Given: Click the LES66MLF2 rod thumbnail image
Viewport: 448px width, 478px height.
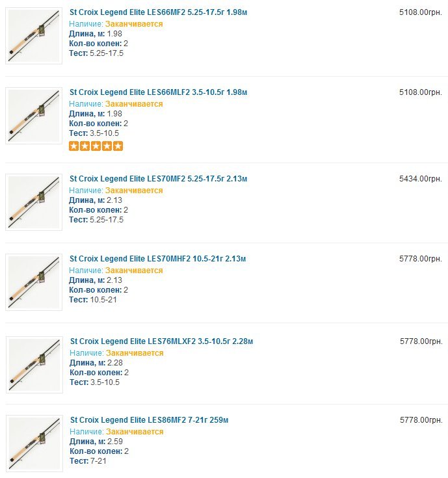Looking at the screenshot, I should (34, 115).
